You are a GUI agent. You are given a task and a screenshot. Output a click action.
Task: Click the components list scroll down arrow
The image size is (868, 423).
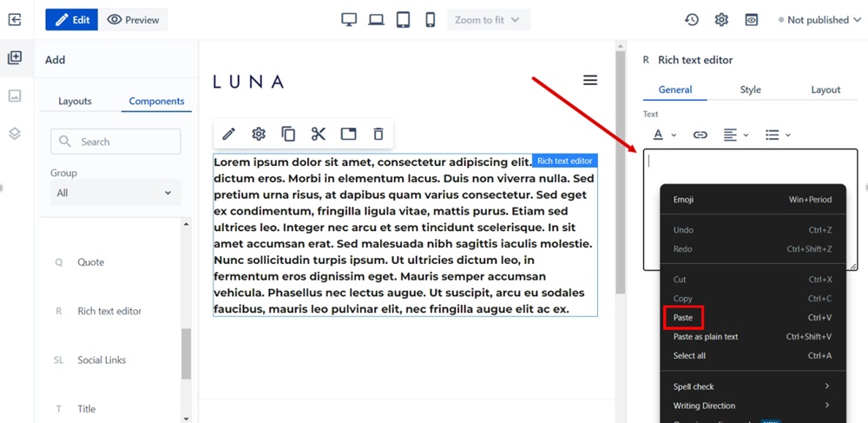click(x=186, y=419)
